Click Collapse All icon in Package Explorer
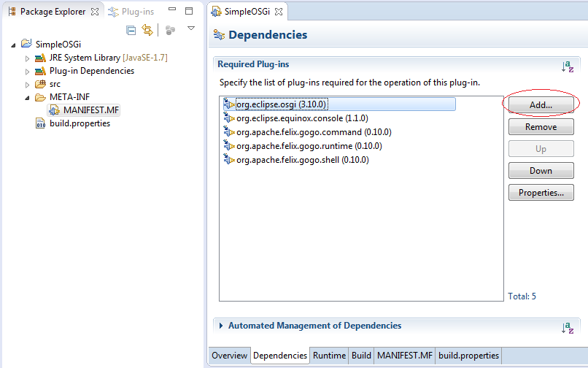This screenshot has width=588, height=368. (131, 30)
